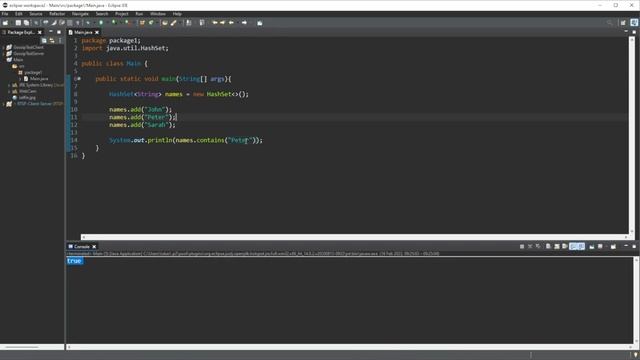The width and height of the screenshot is (640, 360).
Task: Click the Search pencil toolbar icon
Action: [x=173, y=23]
